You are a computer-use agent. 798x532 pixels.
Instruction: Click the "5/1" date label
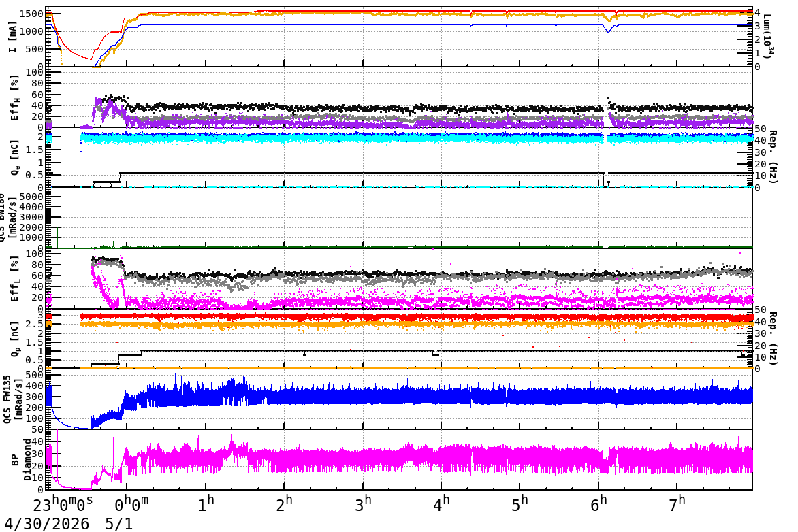click(119, 524)
